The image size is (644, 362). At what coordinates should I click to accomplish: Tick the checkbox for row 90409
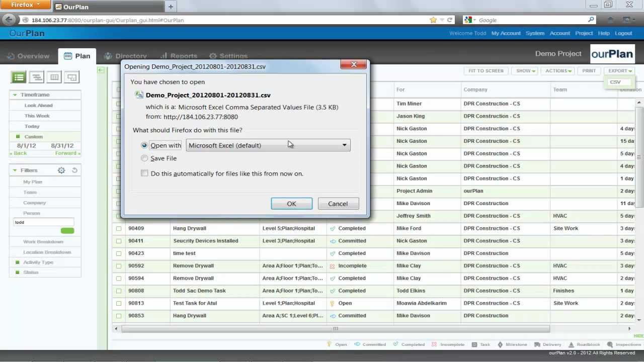pyautogui.click(x=119, y=228)
